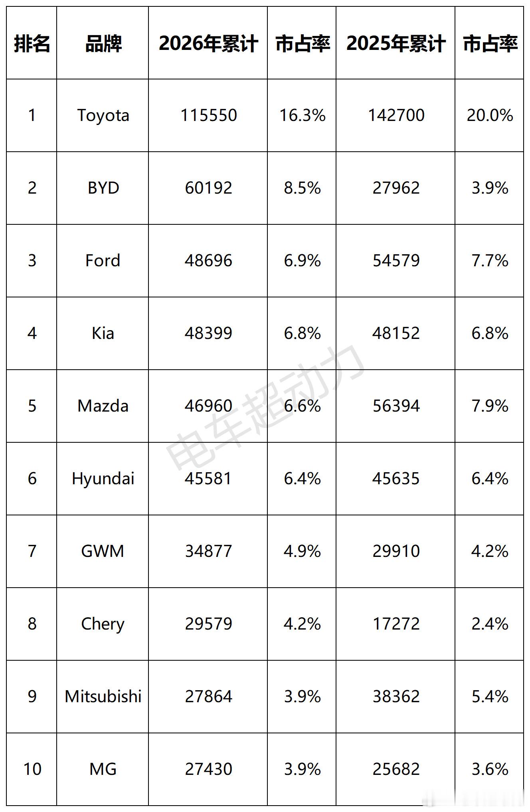Select the Chery brand cell
The height and width of the screenshot is (812, 530).
click(103, 624)
